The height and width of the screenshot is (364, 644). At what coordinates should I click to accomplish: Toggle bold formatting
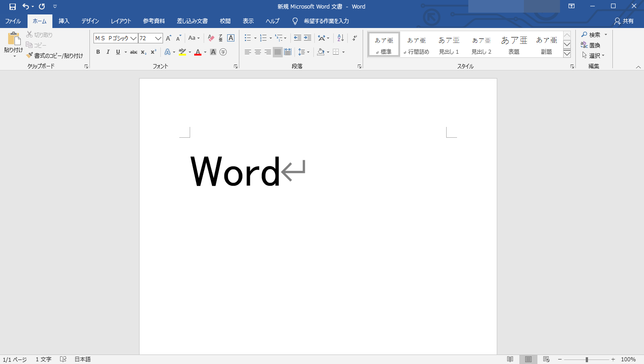coord(98,52)
